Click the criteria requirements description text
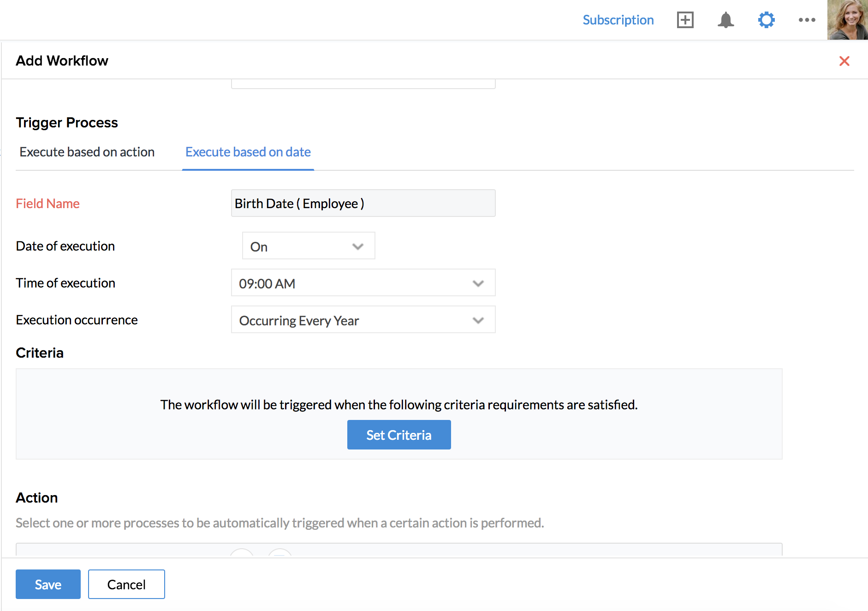 pos(398,404)
